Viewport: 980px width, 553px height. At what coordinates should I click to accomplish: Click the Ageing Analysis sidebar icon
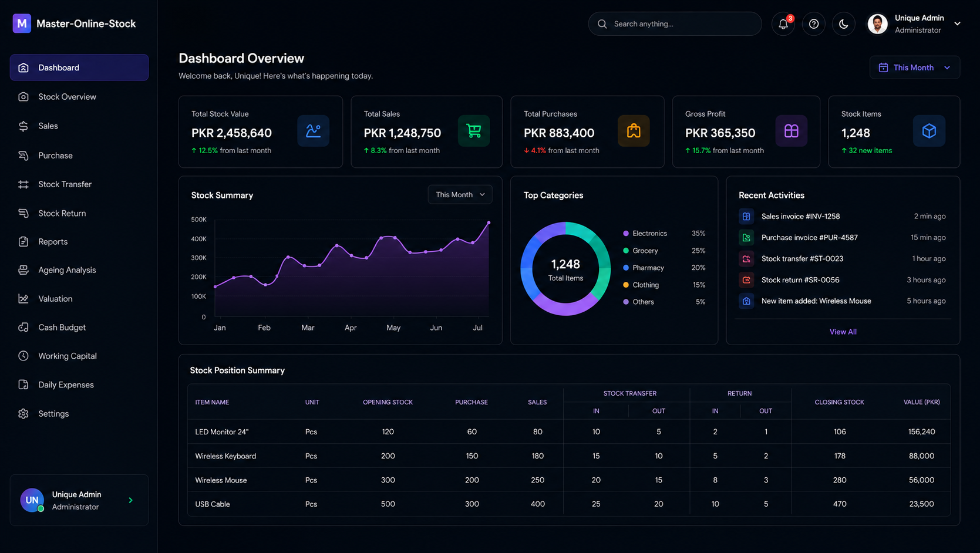tap(23, 270)
